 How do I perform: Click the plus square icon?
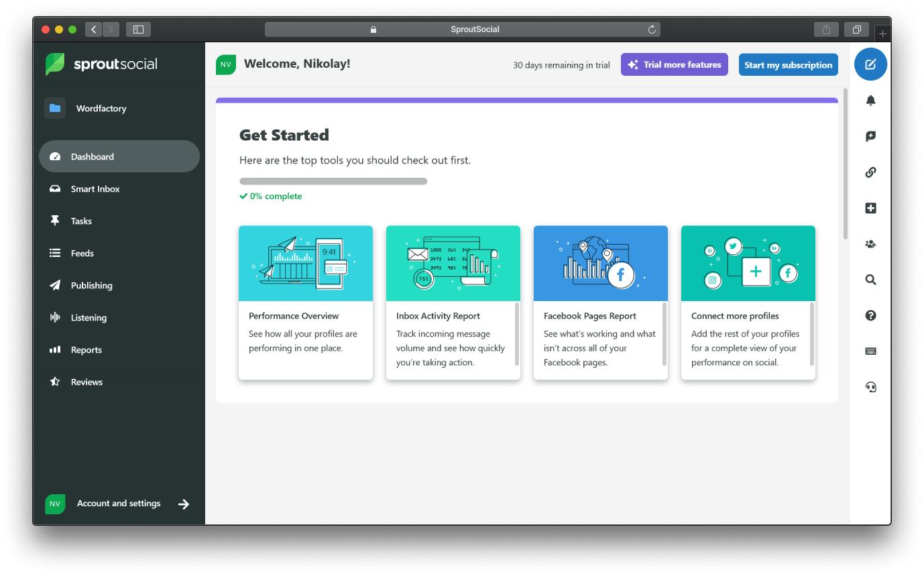[870, 209]
